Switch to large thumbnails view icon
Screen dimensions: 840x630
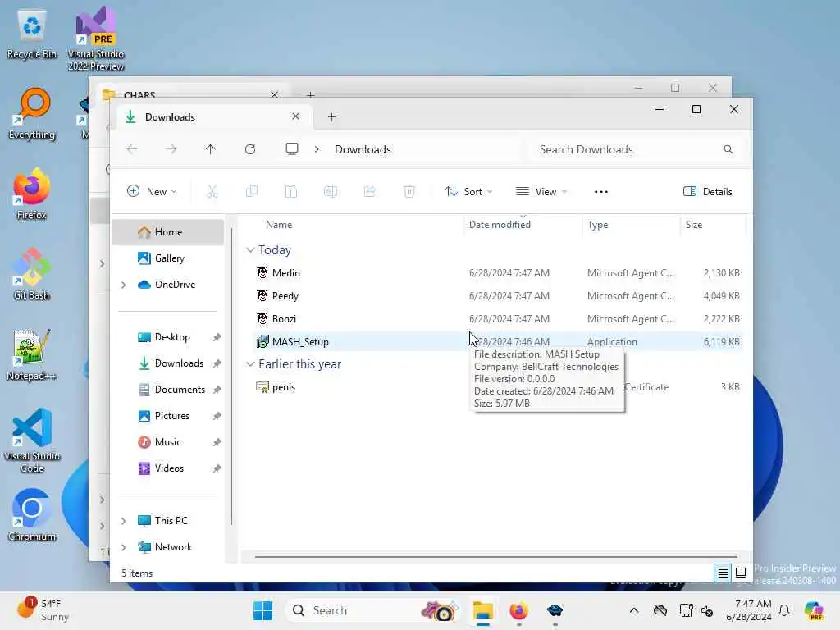click(x=741, y=573)
